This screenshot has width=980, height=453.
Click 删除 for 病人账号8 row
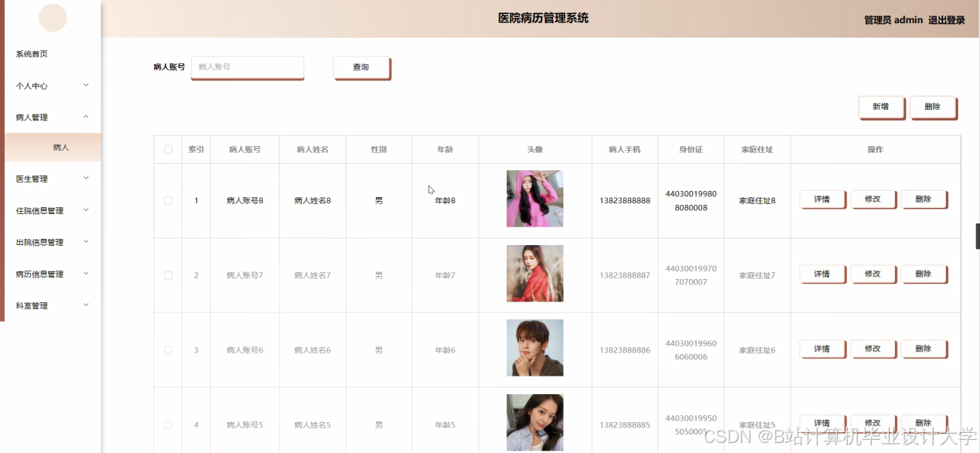tap(924, 199)
